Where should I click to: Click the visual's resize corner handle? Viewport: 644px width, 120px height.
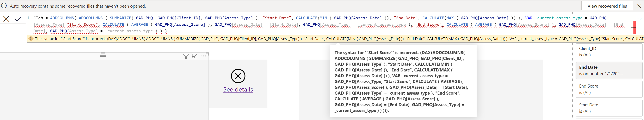(207, 53)
